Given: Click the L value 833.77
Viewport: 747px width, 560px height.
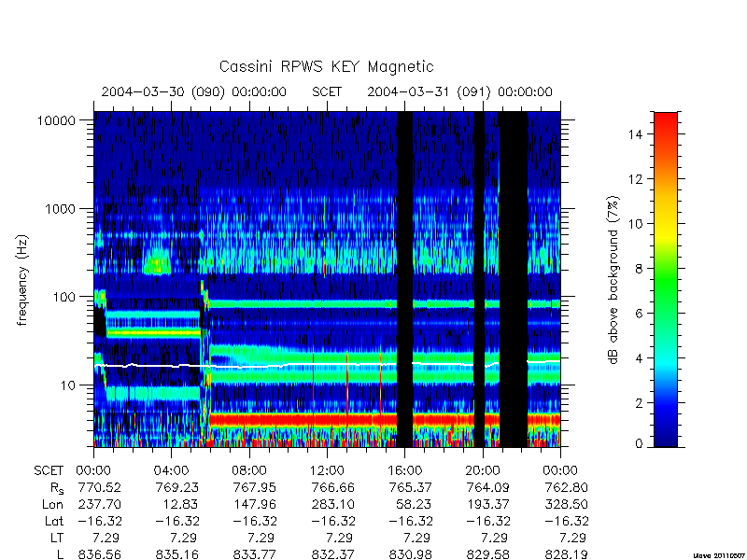Looking at the screenshot, I should coord(254,554).
